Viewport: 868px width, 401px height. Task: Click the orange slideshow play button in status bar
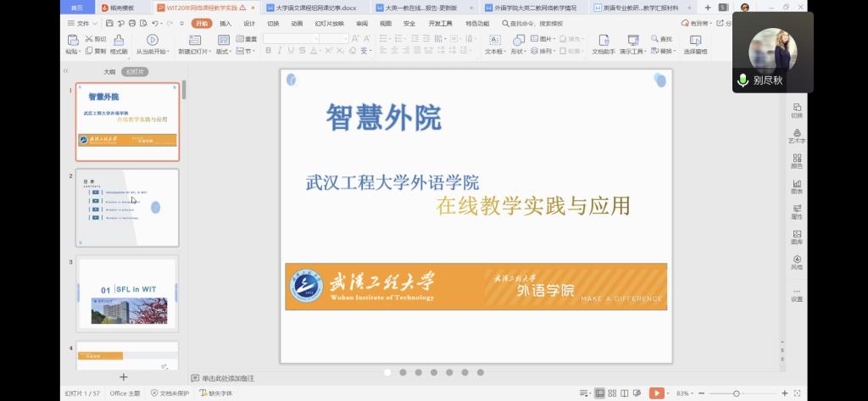[657, 393]
